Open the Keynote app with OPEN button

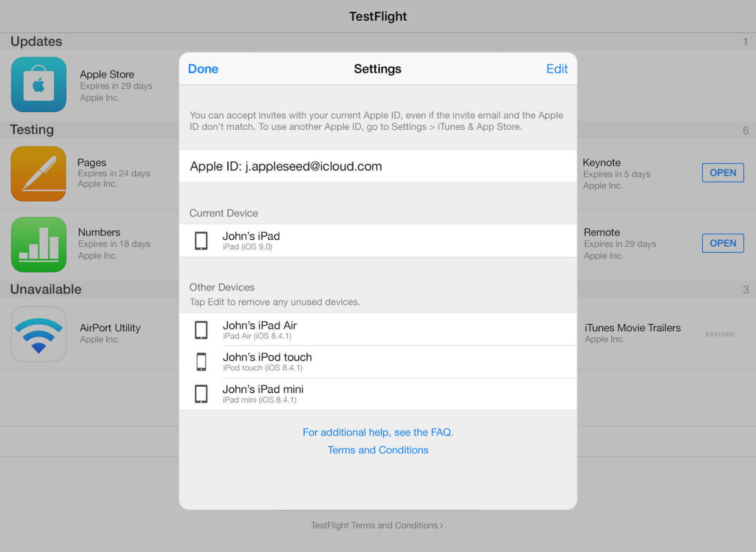(722, 173)
